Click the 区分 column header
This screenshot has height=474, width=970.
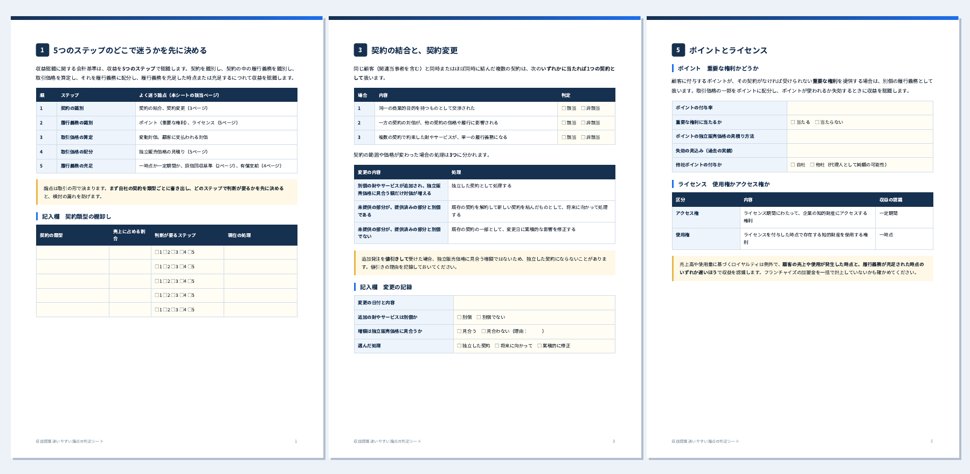tap(706, 200)
